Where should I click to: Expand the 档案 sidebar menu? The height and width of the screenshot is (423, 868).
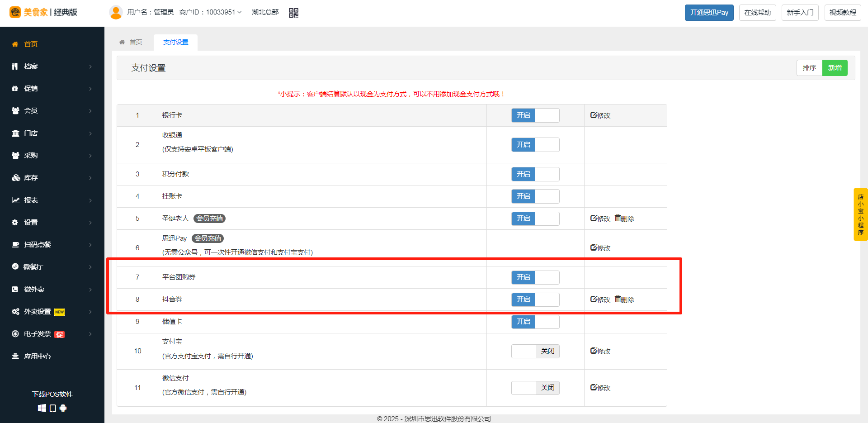[x=52, y=67]
